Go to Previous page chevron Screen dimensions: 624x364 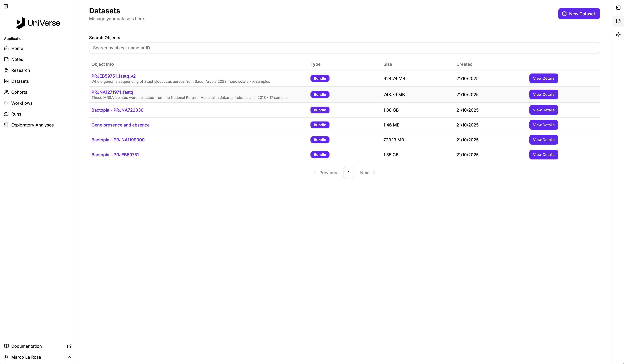(314, 173)
